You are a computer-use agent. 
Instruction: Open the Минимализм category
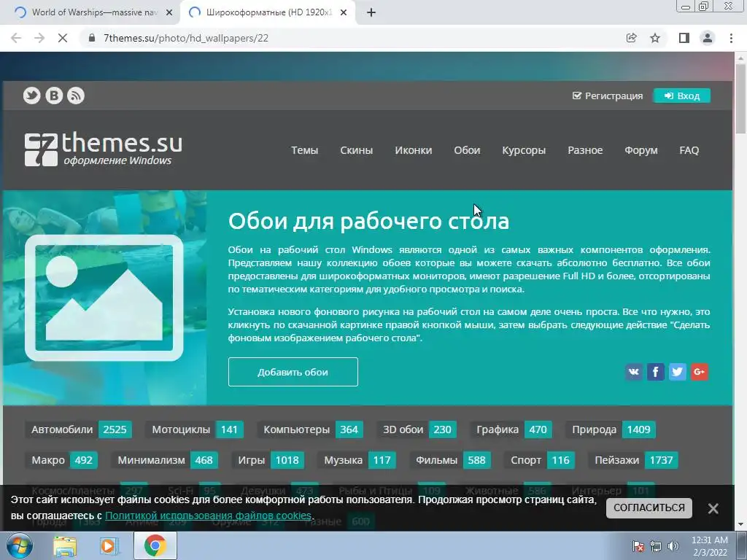[165, 460]
